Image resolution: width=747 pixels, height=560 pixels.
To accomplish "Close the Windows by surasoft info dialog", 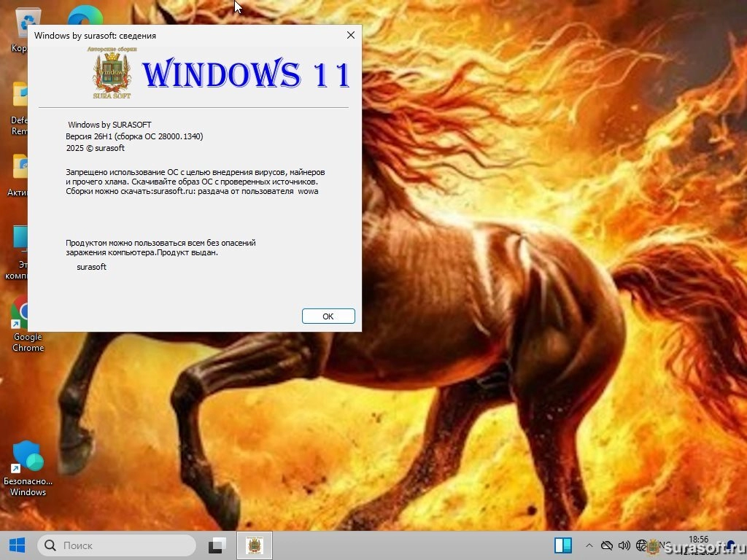I will 351,35.
